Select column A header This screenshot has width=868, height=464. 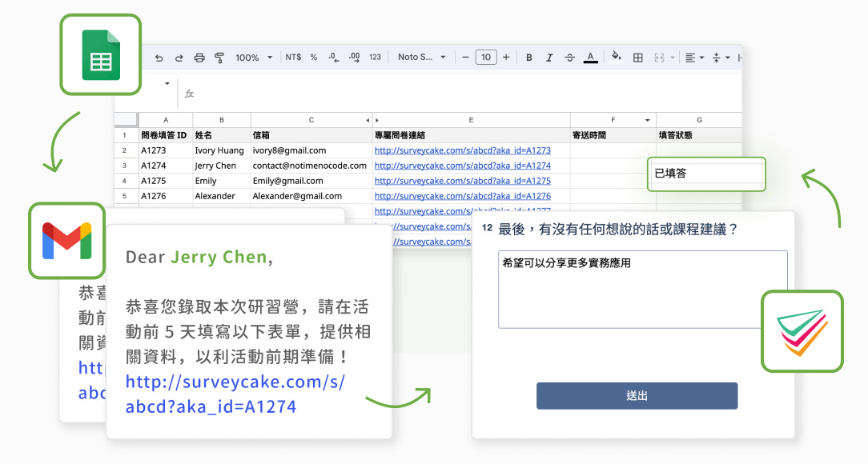click(x=166, y=120)
